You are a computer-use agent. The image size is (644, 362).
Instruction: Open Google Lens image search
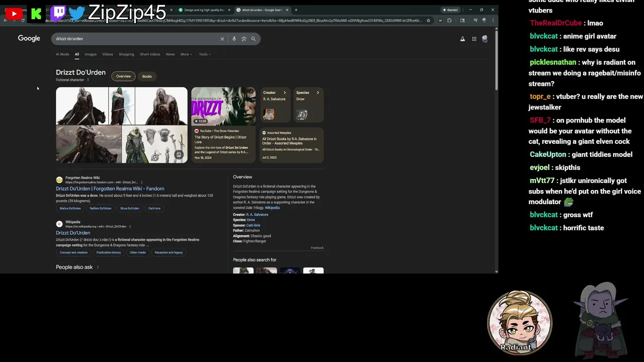pos(244,39)
